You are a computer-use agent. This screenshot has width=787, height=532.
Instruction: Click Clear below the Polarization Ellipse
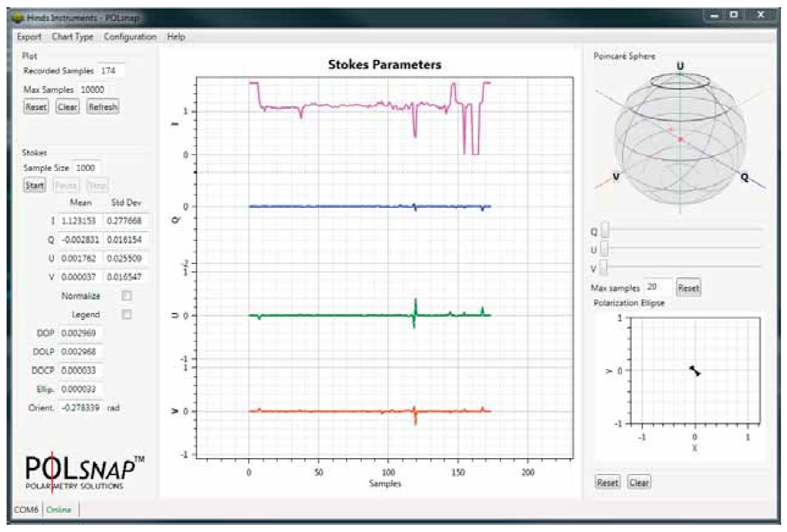[x=638, y=482]
